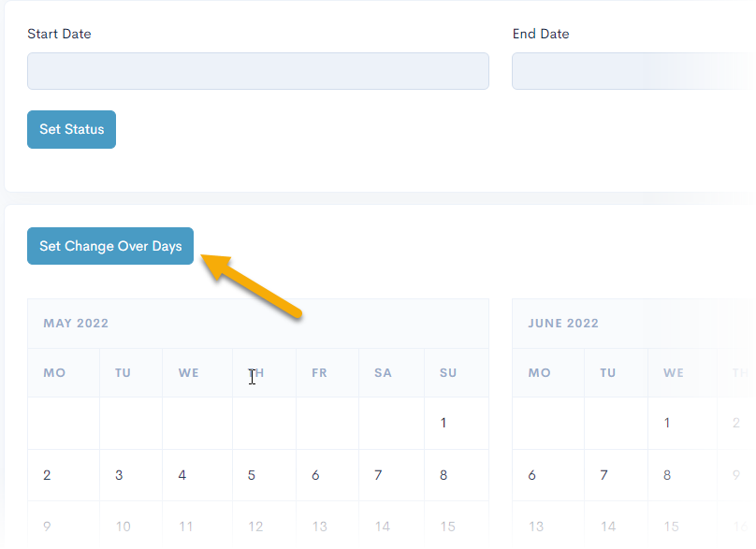Select May 6 on the calendar
Screen dimensions: 756x549
point(315,475)
